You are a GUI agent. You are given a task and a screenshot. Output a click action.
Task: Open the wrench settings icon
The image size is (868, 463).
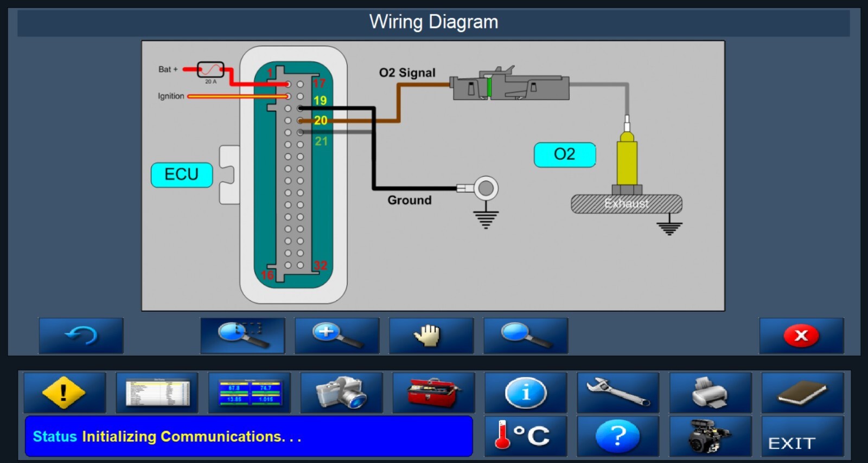618,393
